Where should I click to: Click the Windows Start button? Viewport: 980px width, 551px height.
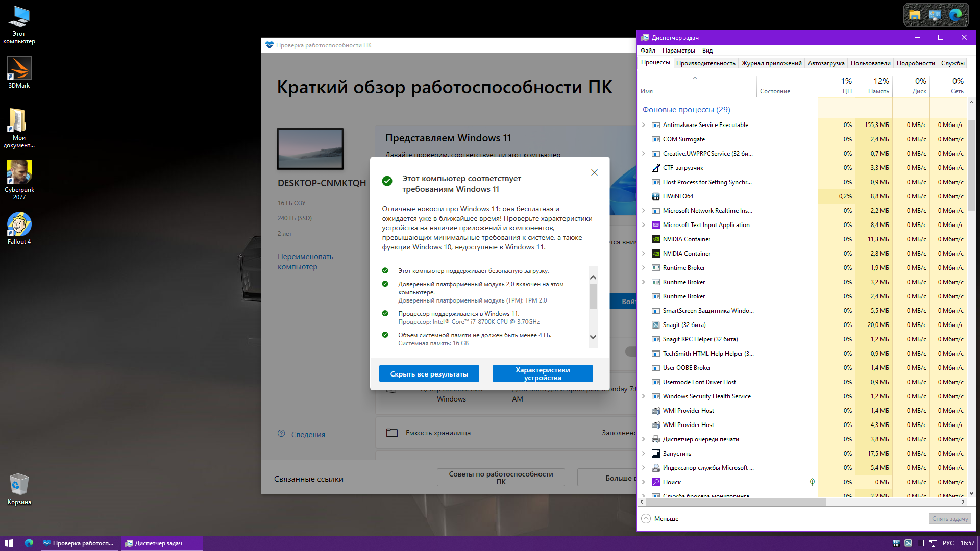coord(9,543)
